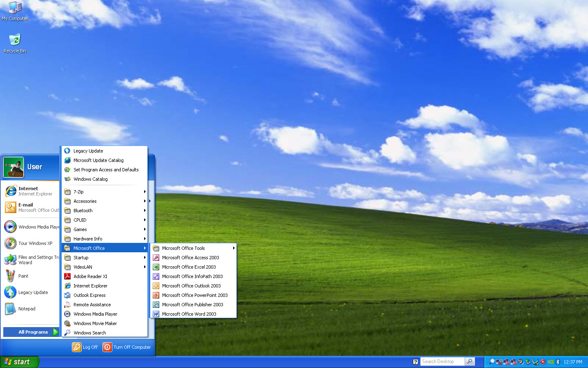Open Windows Media Player in All Programs list

pyautogui.click(x=105, y=314)
